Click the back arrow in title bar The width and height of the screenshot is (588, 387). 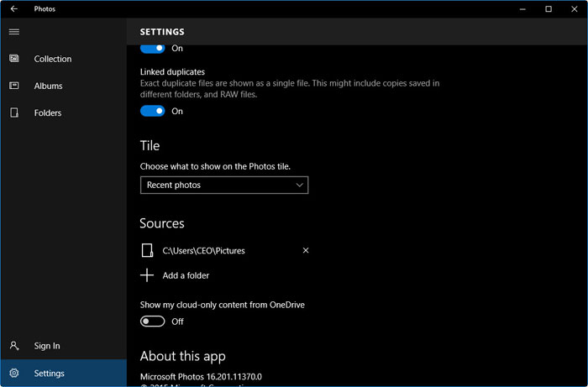coord(13,9)
